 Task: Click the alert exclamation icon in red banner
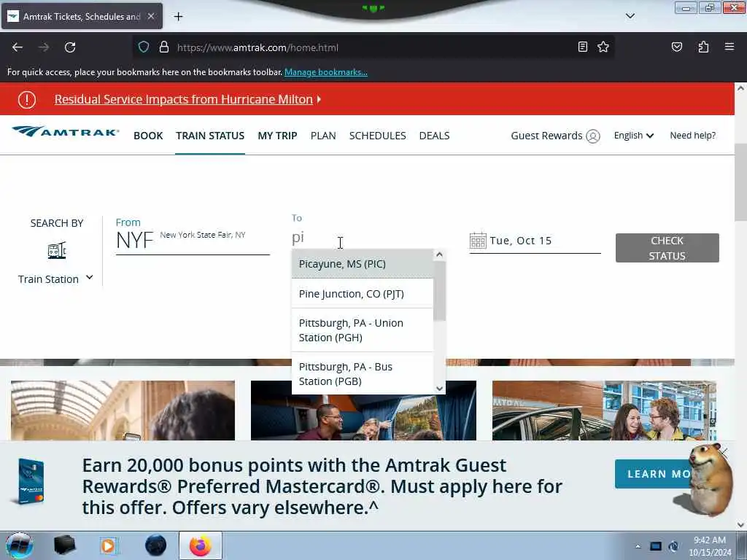point(27,99)
